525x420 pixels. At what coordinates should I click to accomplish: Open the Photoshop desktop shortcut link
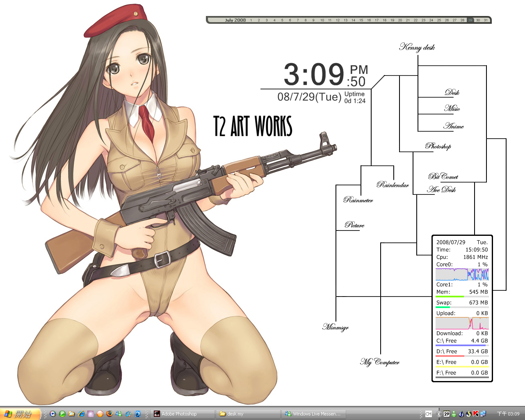coord(438,146)
